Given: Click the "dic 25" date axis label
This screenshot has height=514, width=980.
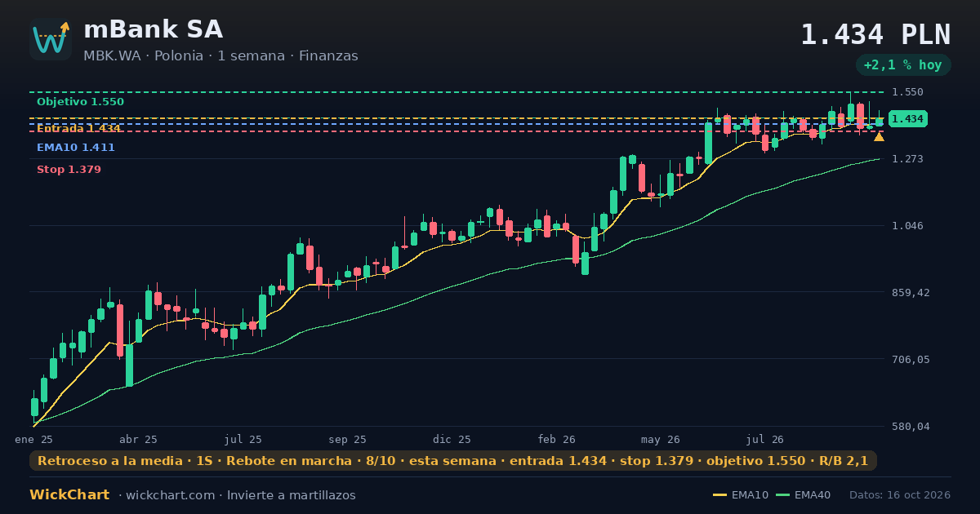Looking at the screenshot, I should 452,439.
